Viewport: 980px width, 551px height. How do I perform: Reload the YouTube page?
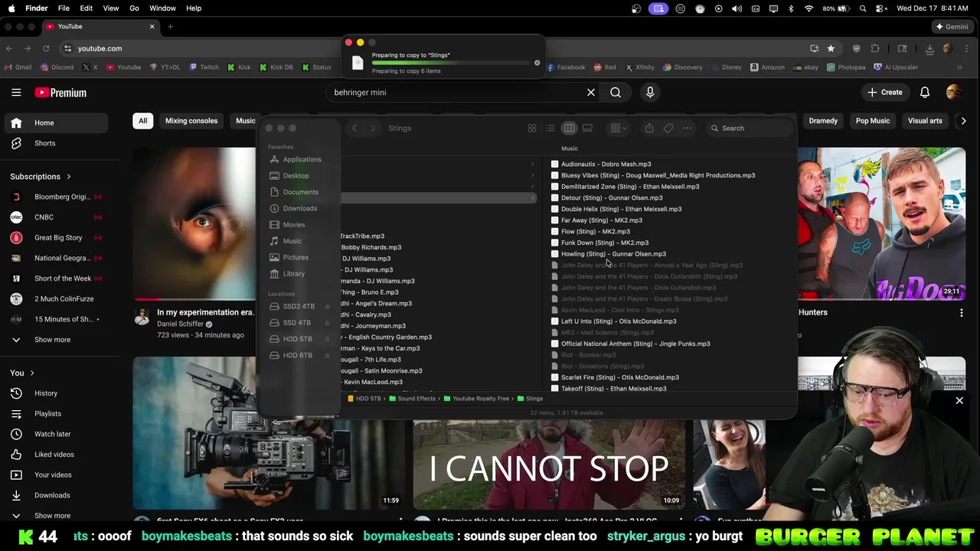[x=46, y=48]
